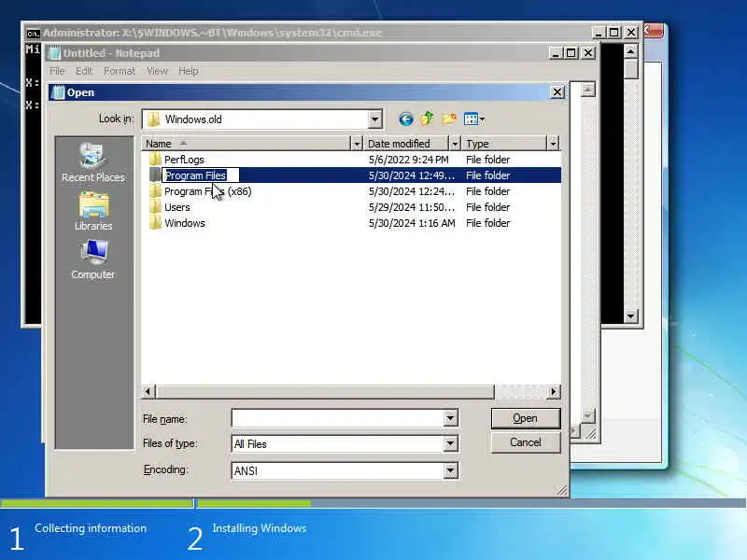The image size is (747, 560).
Task: Click file list horizontal scrollbar left arrow
Action: pos(148,391)
